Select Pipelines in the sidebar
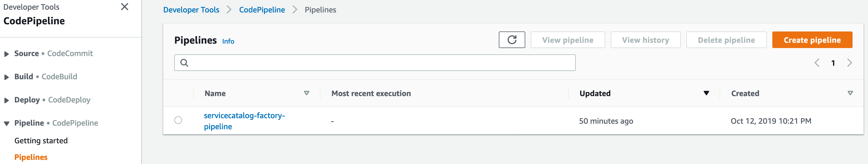 [x=31, y=157]
